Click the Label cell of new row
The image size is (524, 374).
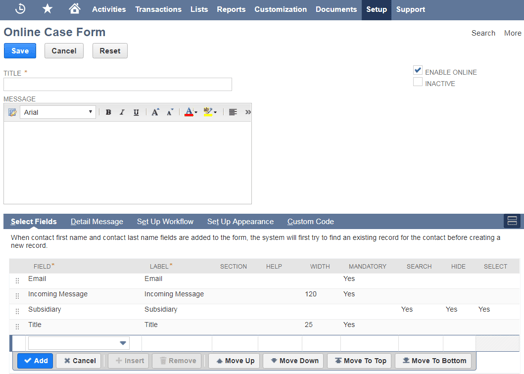click(x=177, y=343)
